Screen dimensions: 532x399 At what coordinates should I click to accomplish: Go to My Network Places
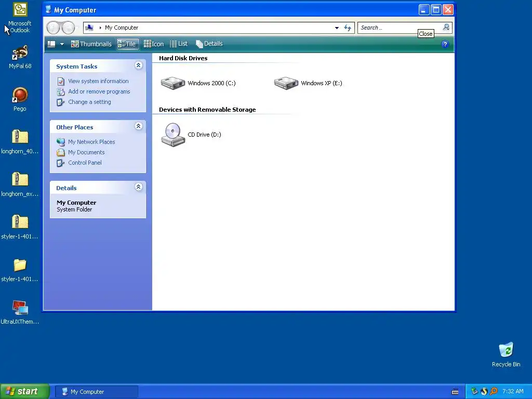point(91,142)
